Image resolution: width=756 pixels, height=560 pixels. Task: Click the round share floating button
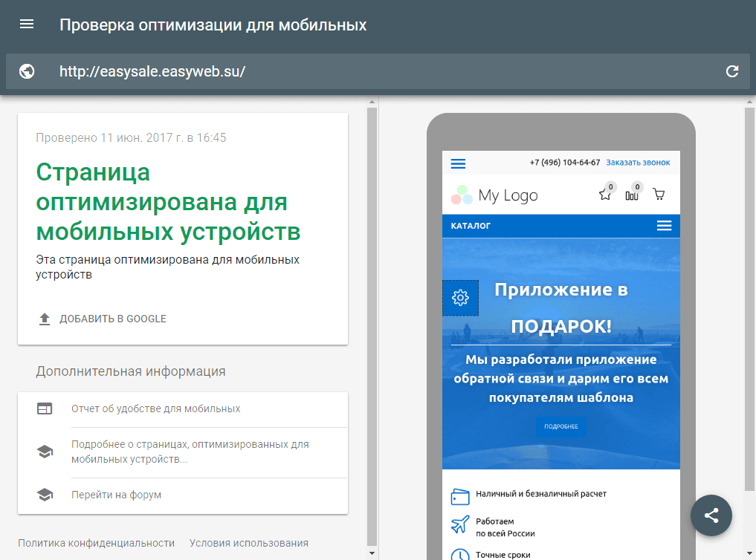tap(711, 515)
